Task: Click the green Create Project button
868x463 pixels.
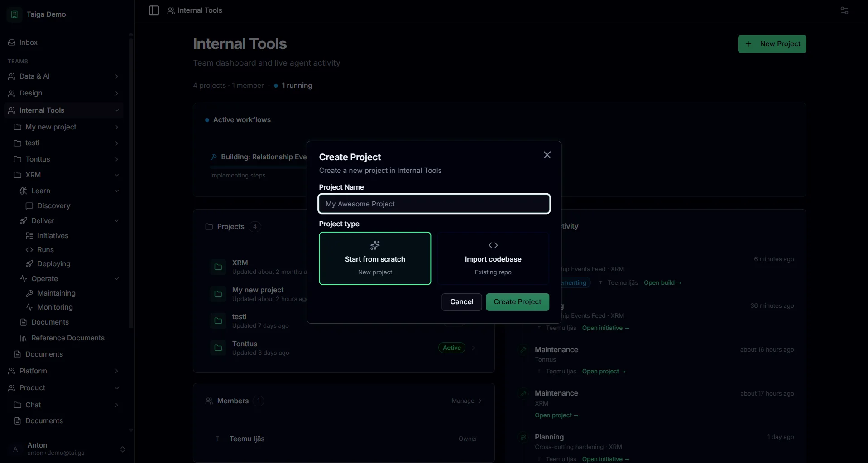Action: (x=518, y=302)
